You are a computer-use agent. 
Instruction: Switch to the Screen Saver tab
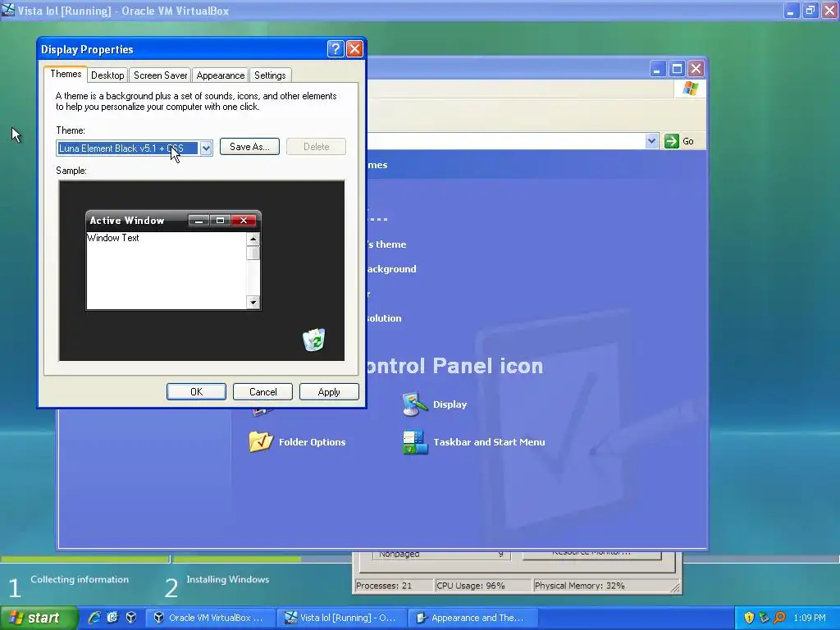[160, 75]
